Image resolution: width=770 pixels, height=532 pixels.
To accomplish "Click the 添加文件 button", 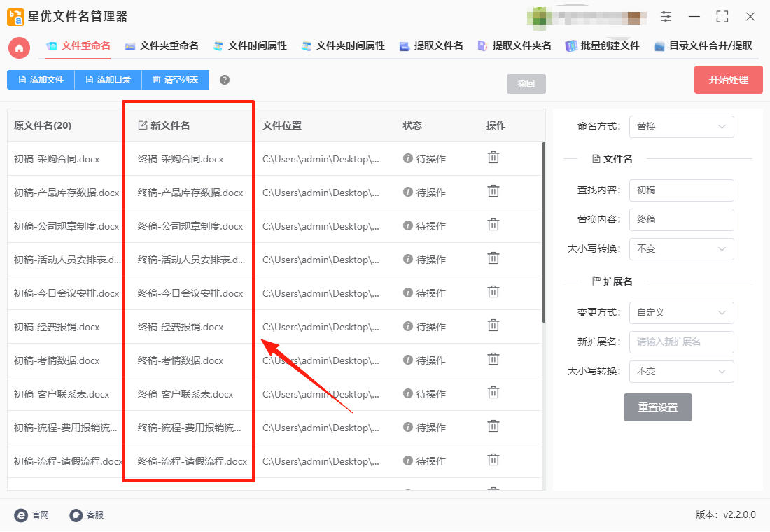I will (x=41, y=80).
